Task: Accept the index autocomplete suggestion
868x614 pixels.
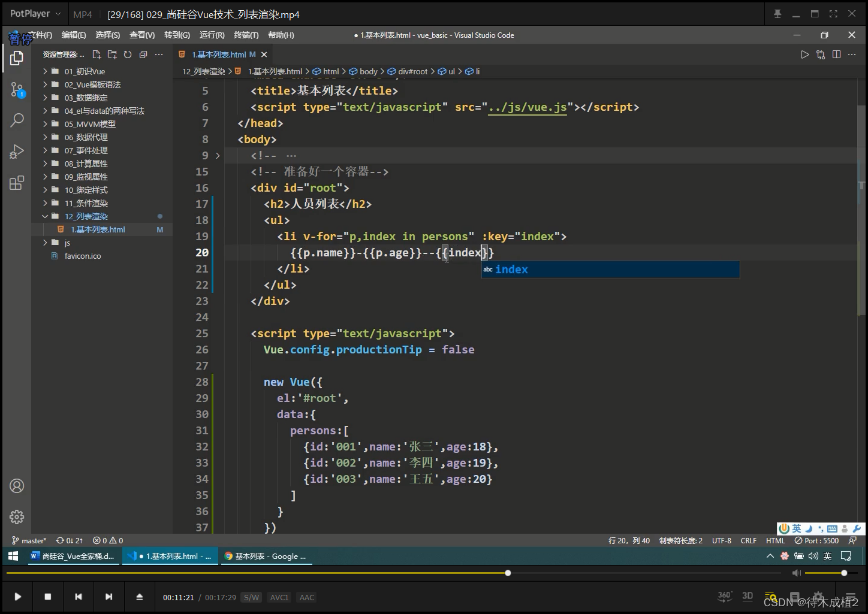Action: tap(610, 270)
